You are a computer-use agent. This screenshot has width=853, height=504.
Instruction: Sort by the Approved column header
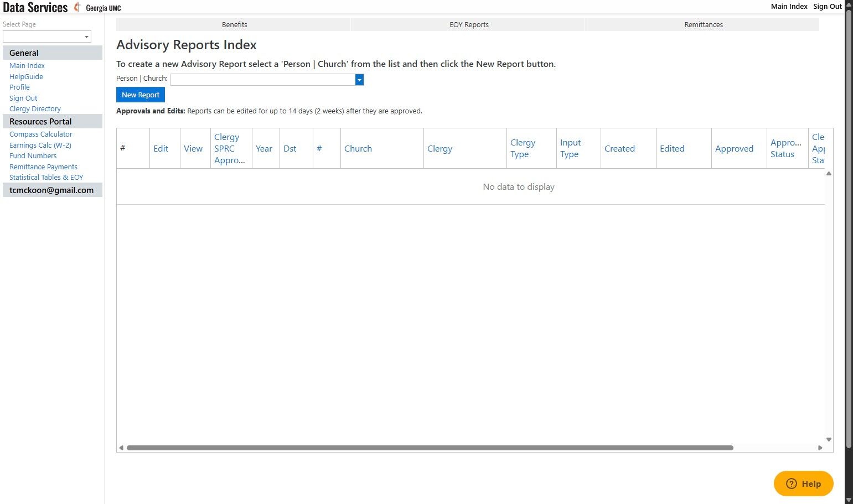(x=734, y=148)
